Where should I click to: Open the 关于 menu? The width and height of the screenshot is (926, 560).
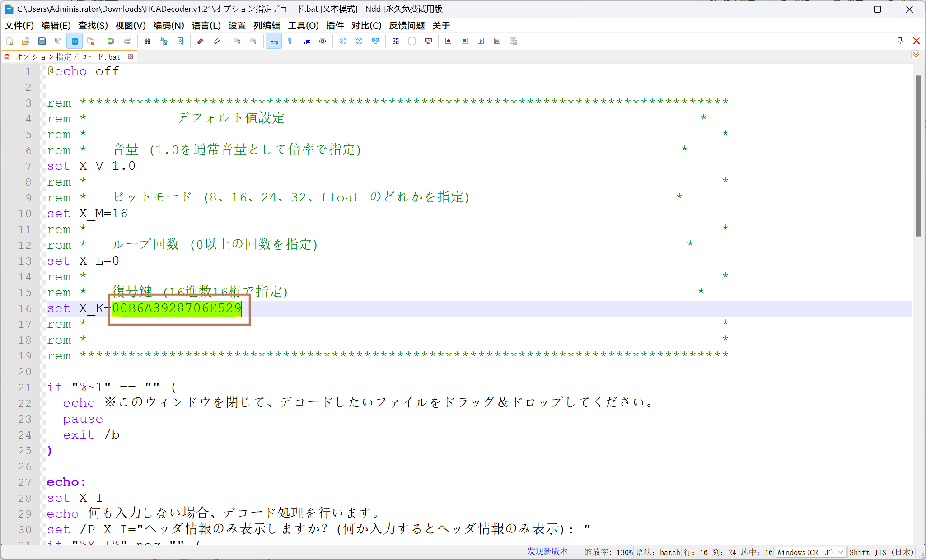(x=441, y=26)
